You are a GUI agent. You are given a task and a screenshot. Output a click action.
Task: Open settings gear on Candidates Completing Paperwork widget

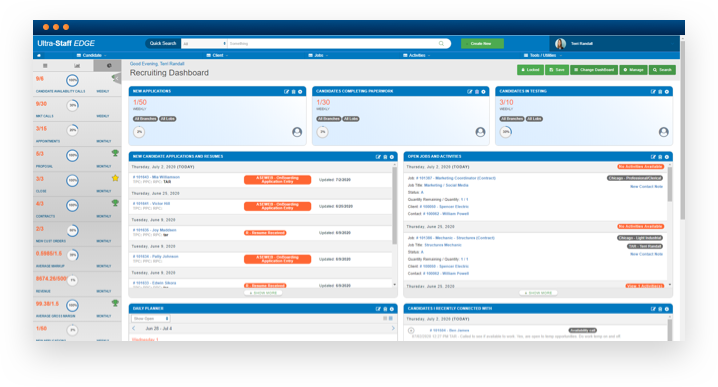(x=483, y=92)
